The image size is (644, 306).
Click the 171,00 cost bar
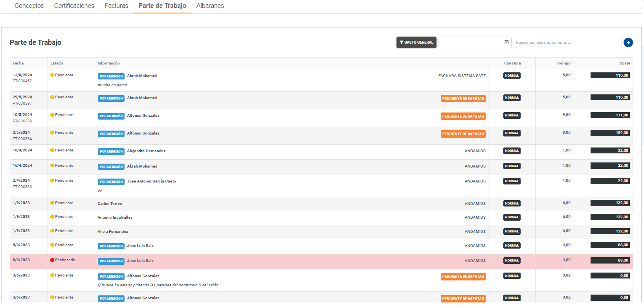tap(610, 115)
